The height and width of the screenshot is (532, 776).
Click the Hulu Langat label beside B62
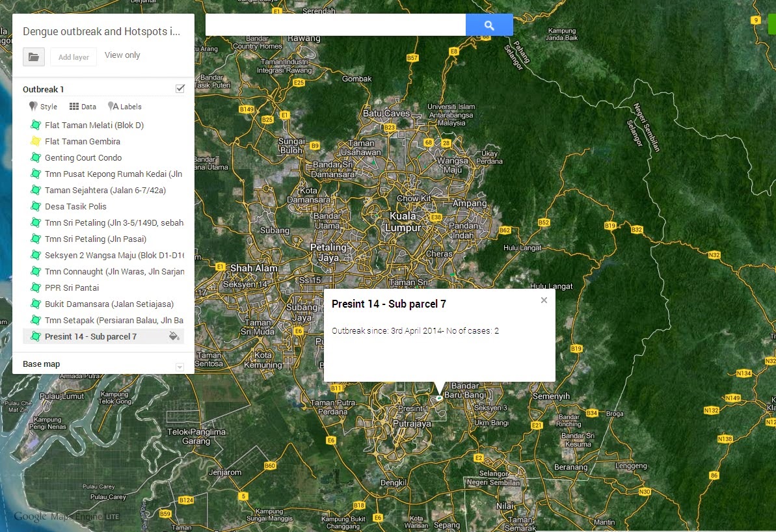pos(522,248)
